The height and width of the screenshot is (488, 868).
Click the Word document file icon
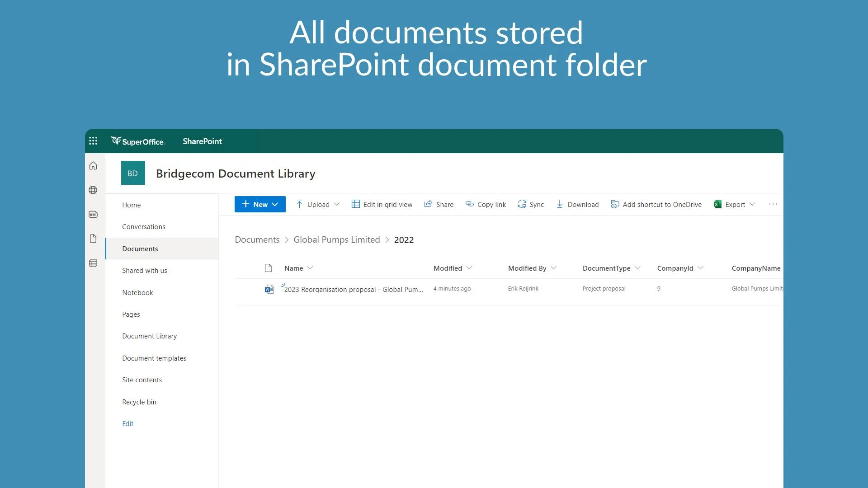point(269,289)
